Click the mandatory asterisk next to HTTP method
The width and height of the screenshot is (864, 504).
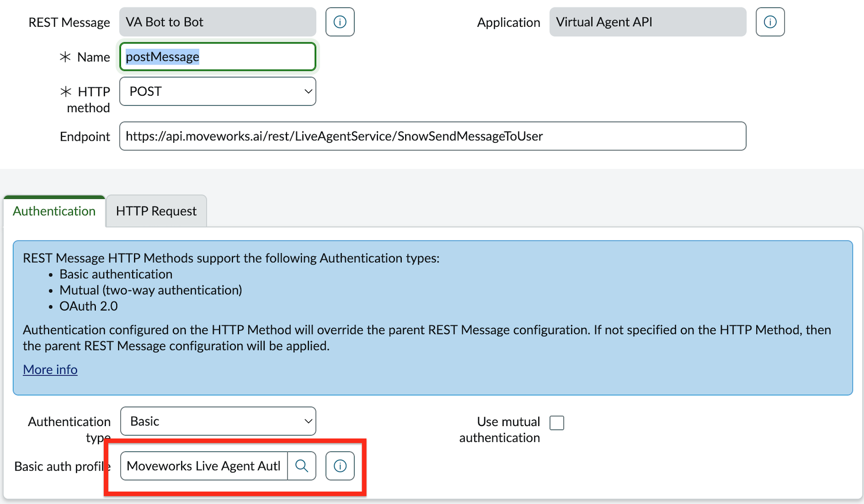[66, 92]
